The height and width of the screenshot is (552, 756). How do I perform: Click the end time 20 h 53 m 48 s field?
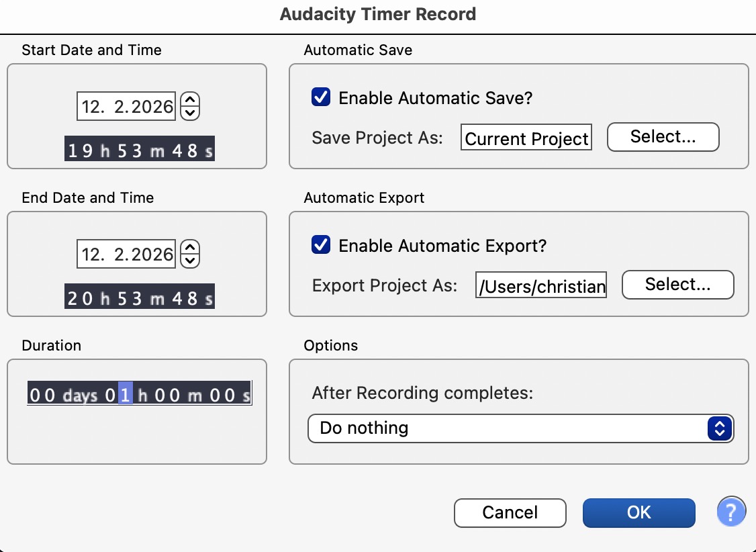(x=140, y=298)
